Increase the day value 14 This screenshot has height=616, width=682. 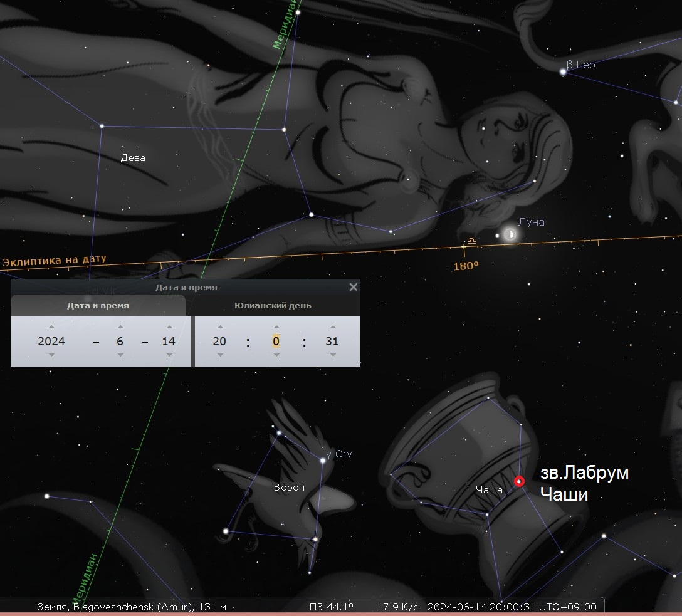click(x=169, y=327)
